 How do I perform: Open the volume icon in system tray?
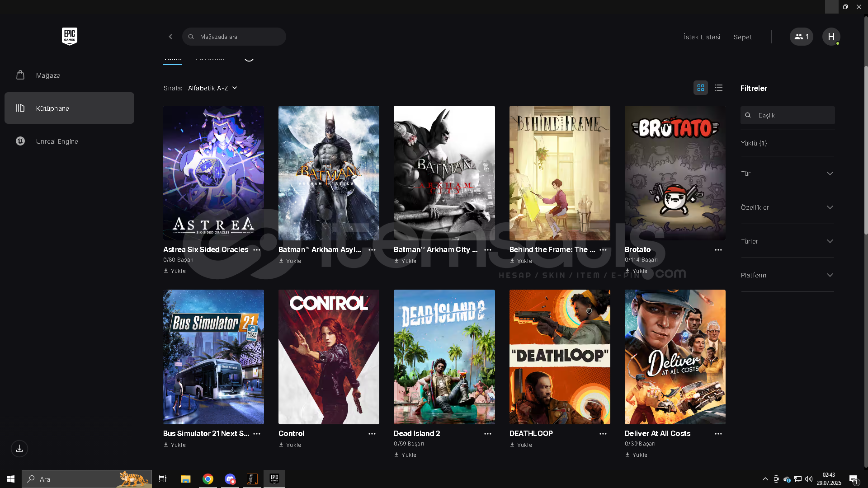(809, 479)
